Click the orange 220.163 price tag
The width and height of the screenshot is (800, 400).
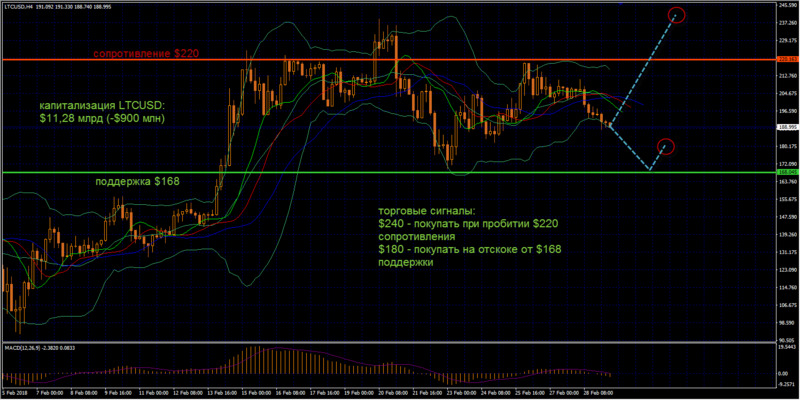[x=787, y=60]
